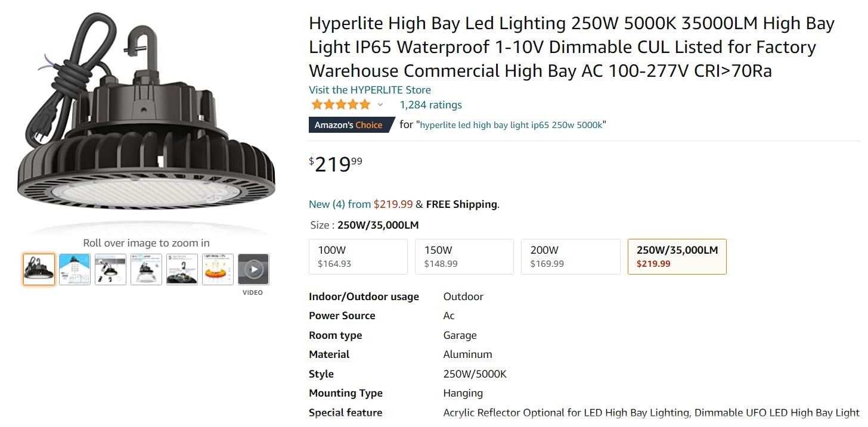This screenshot has width=868, height=427.
Task: Choose the 150W size option
Action: 464,257
